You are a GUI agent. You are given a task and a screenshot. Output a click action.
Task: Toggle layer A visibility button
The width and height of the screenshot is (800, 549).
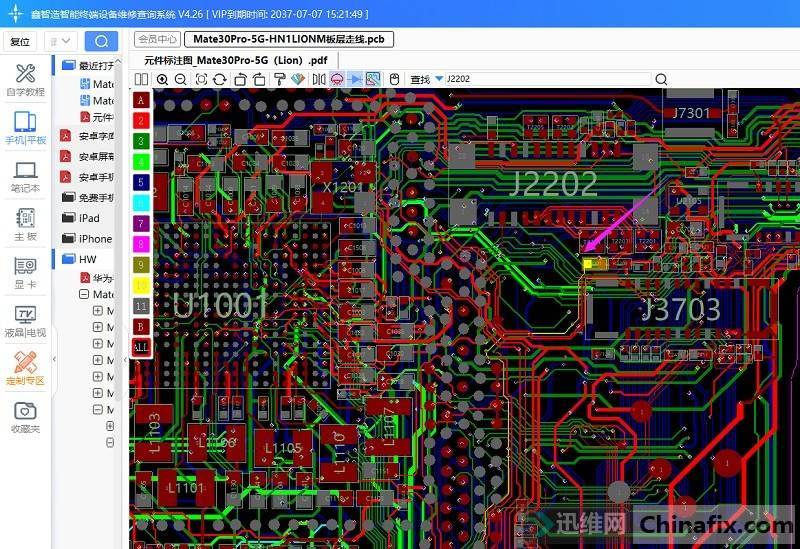(x=141, y=100)
